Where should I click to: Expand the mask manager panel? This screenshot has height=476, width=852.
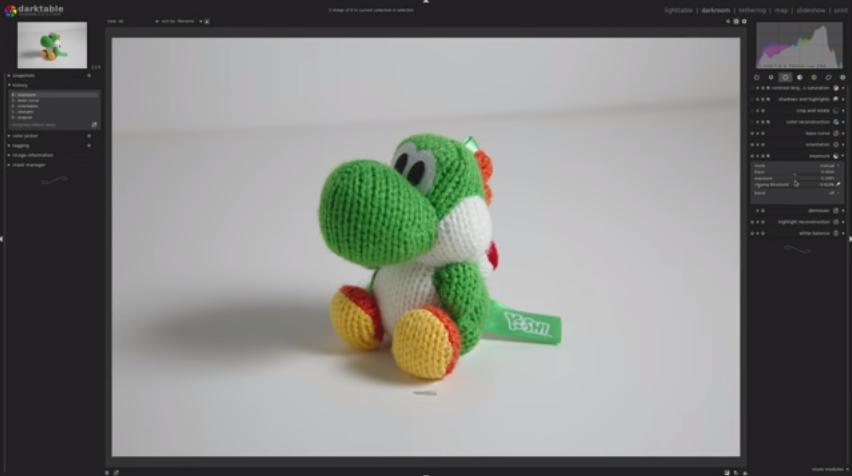pyautogui.click(x=27, y=165)
